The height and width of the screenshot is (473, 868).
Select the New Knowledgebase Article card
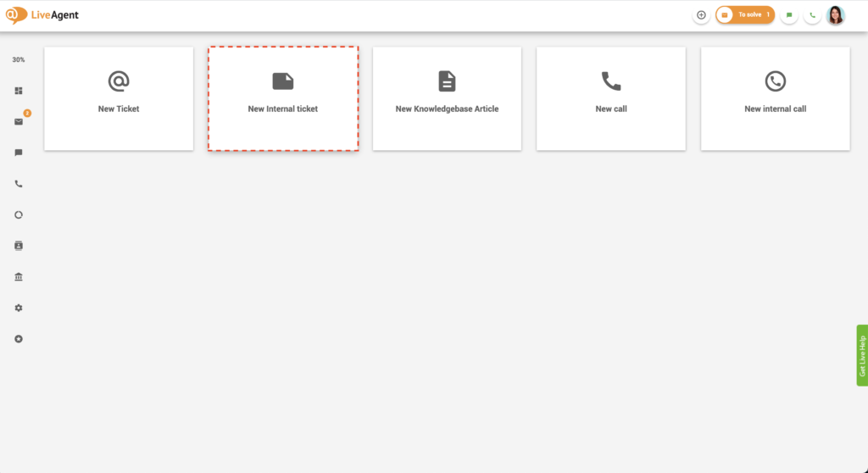(x=447, y=98)
